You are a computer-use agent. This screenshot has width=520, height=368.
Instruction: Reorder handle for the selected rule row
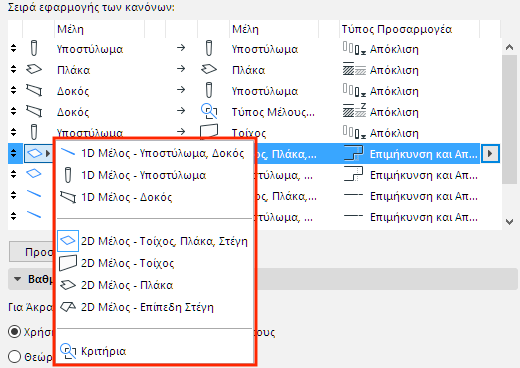(13, 153)
